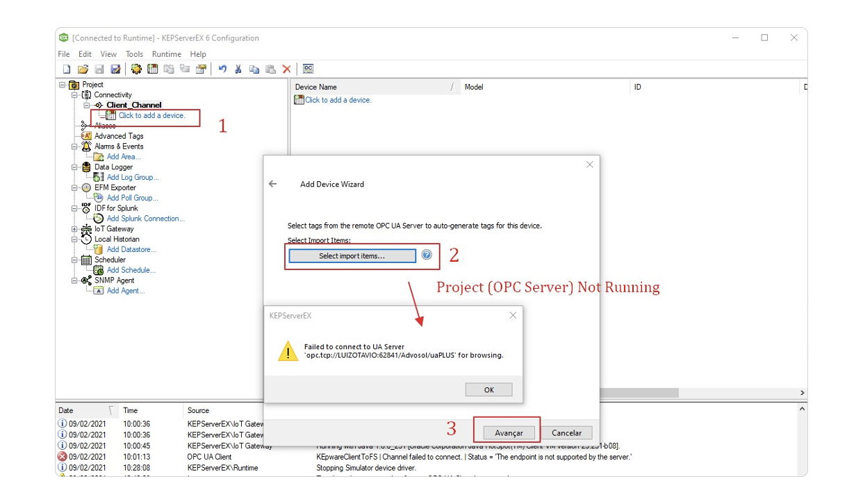Viewport: 863px width, 504px height.
Task: Click the Aliases tree icon
Action: [x=86, y=126]
